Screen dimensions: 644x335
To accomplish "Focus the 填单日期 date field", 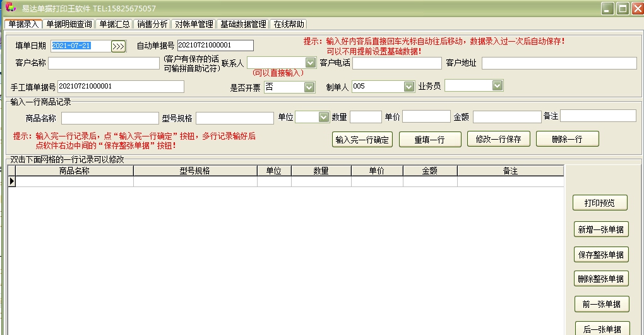I will point(81,46).
